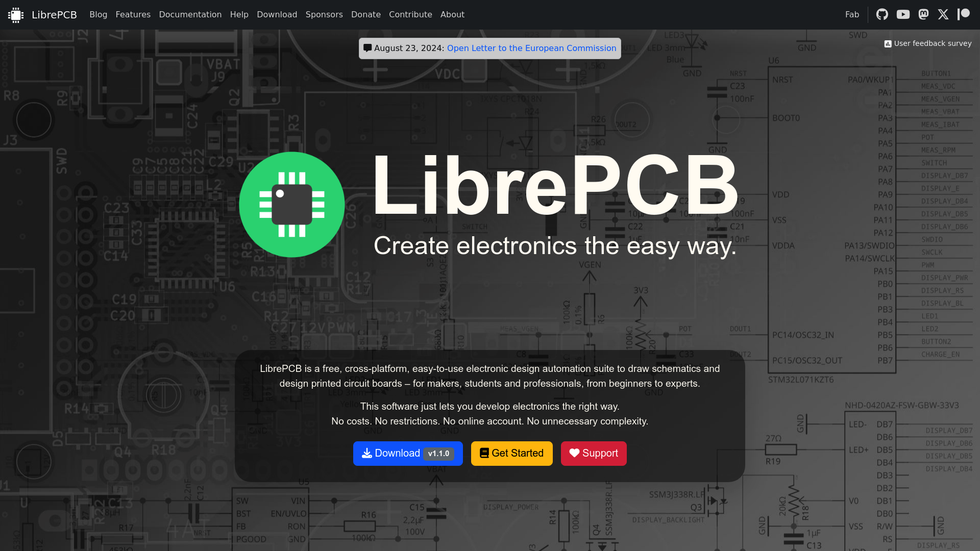The image size is (980, 551).
Task: Open the Features menu item
Action: point(133,14)
